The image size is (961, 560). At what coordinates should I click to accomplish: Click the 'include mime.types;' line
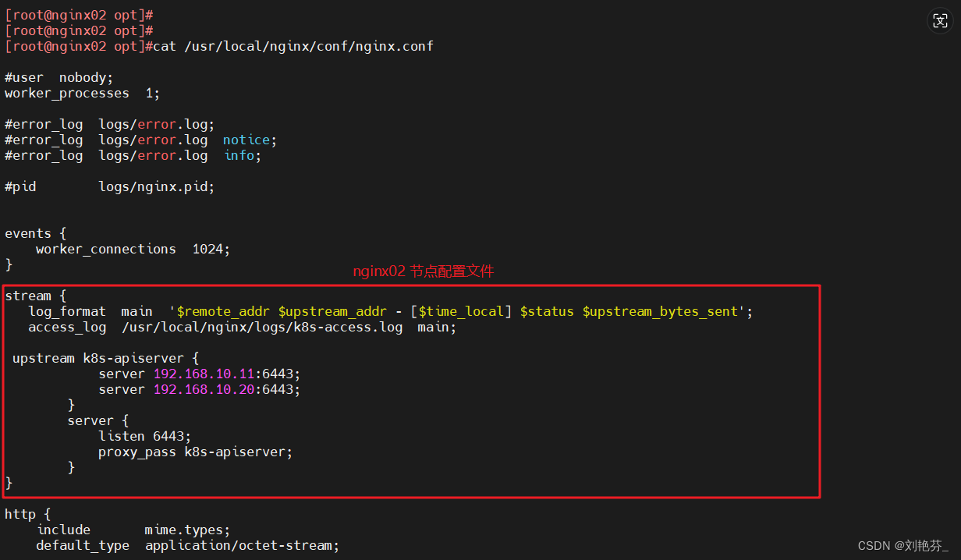click(x=133, y=530)
